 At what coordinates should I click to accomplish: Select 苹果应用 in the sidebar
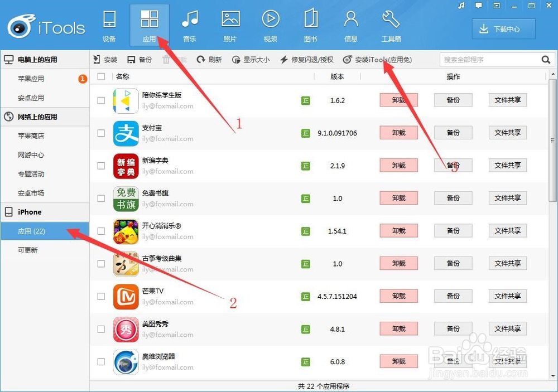(45, 79)
